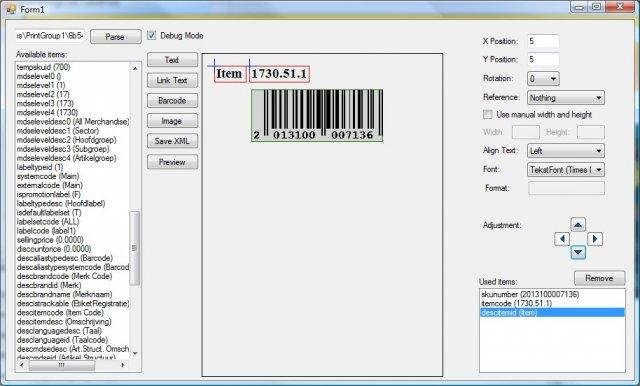The height and width of the screenshot is (386, 640).
Task: Select the 1730.51.1 text on canvas
Action: pyautogui.click(x=279, y=74)
